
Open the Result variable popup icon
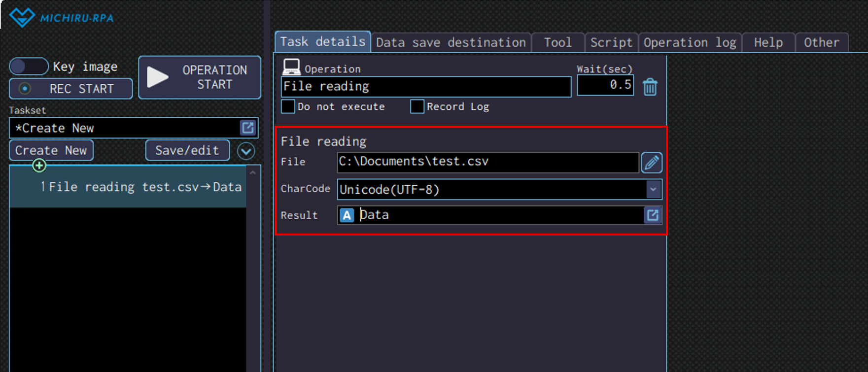coord(652,215)
